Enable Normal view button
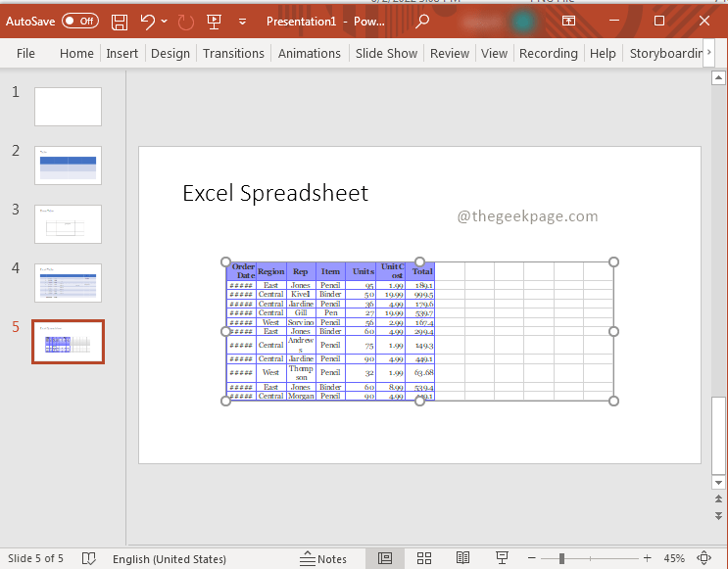The width and height of the screenshot is (728, 569). 385,558
